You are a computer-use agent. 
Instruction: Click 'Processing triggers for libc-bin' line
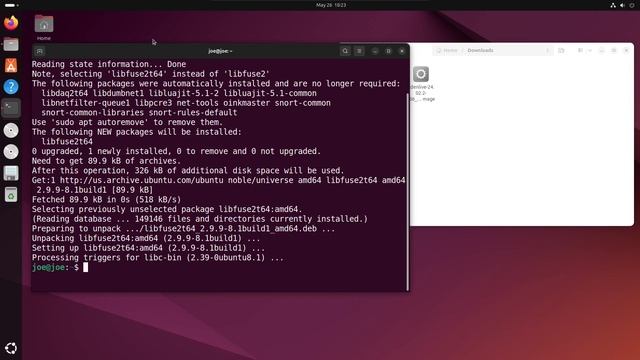click(x=158, y=258)
